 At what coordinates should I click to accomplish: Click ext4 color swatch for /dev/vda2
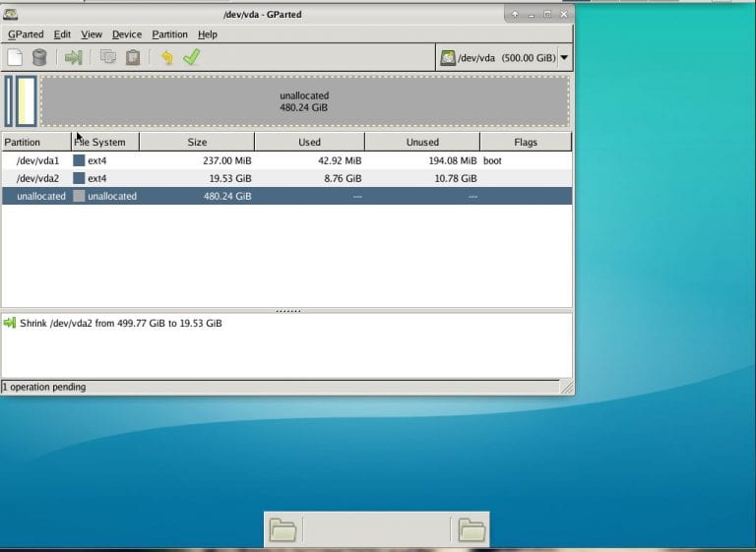click(79, 178)
